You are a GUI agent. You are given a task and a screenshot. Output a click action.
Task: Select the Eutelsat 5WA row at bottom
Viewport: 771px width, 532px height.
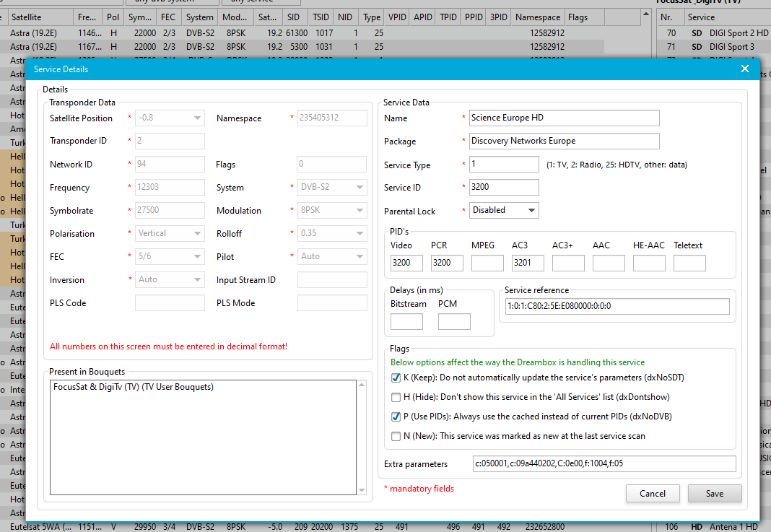[302, 527]
